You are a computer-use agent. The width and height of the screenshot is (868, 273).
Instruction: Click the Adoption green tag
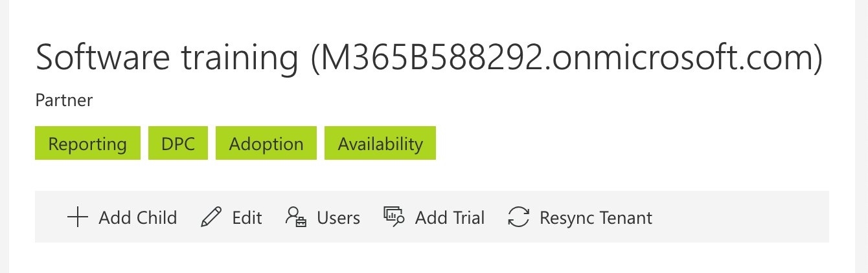point(266,144)
